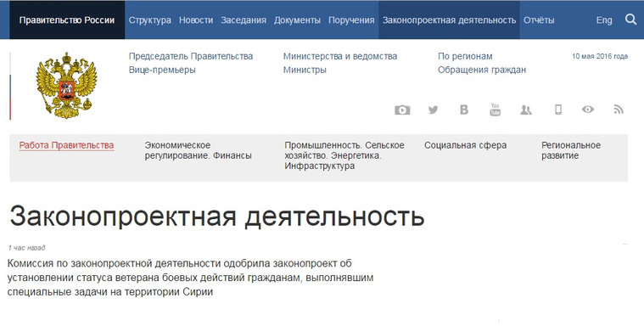This screenshot has height=332, width=644.
Task: Open the Отчёты menu item
Action: point(539,20)
